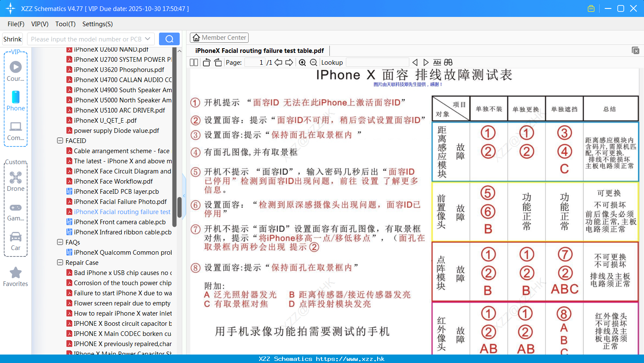Open The latest - iPhone X and above file
644x363 pixels.
click(x=119, y=161)
